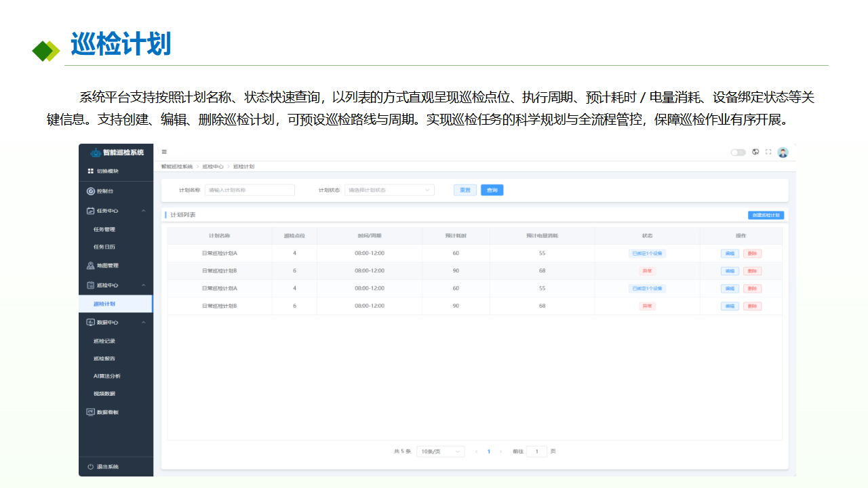The image size is (868, 488).
Task: Click the 地图管理 map icon
Action: point(91,266)
